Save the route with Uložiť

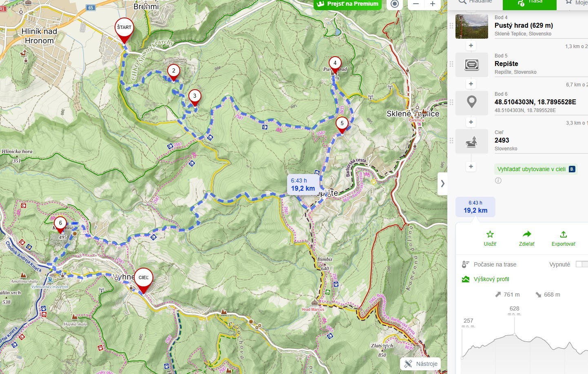490,239
